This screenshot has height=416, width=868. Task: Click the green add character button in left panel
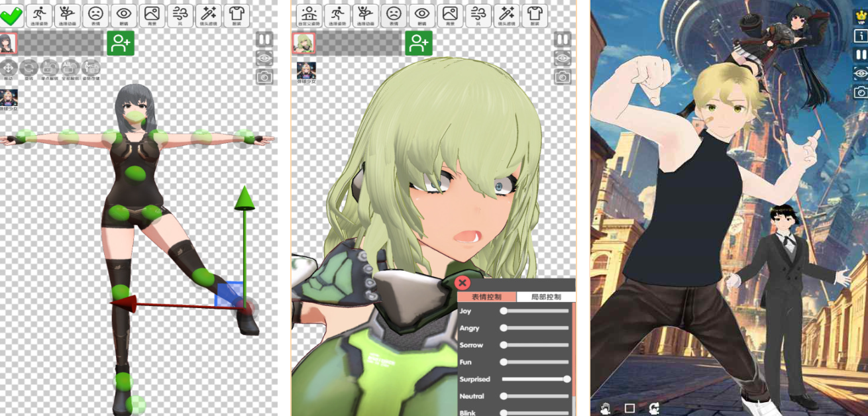(x=120, y=43)
